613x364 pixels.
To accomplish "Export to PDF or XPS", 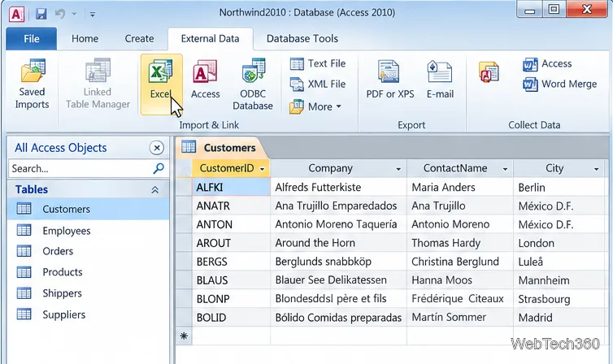I will [389, 80].
